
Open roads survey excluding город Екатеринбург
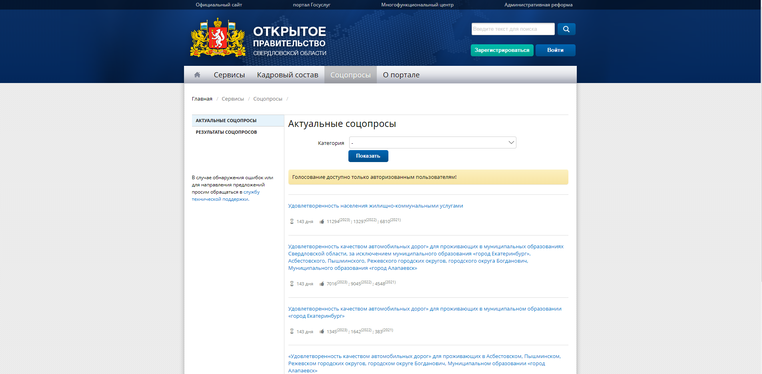tap(426, 257)
